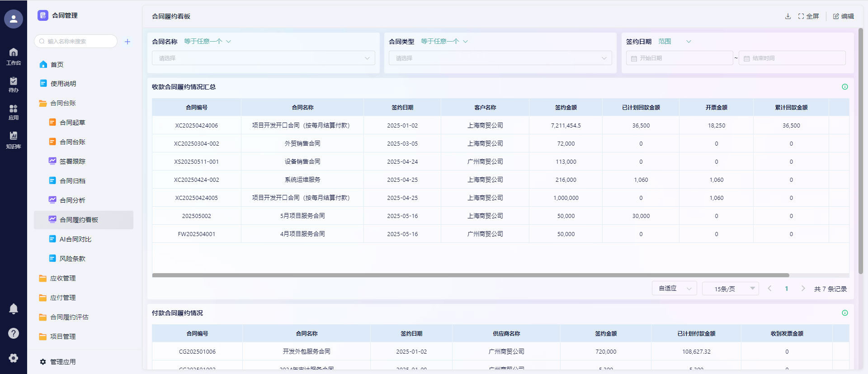868x374 pixels.
Task: Open 待办 in the left rail
Action: [x=14, y=84]
